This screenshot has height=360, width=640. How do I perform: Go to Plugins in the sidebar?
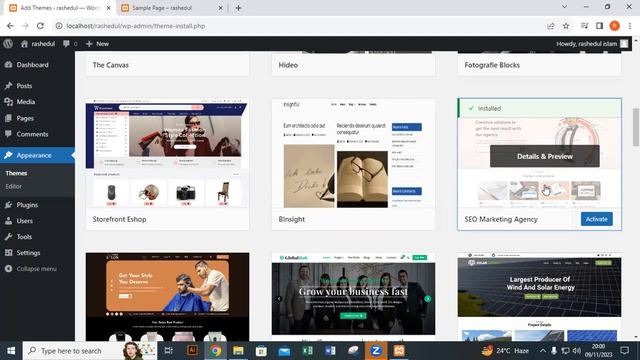click(27, 205)
